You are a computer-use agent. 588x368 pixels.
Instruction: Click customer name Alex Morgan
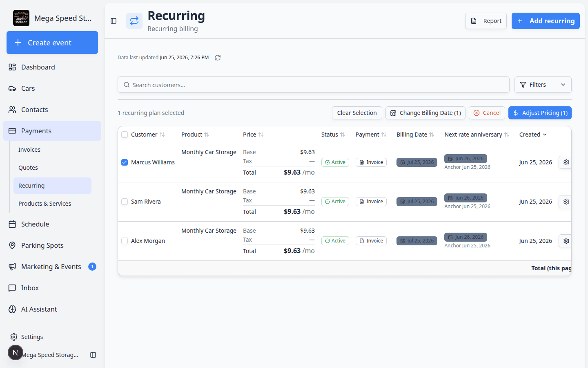point(148,241)
